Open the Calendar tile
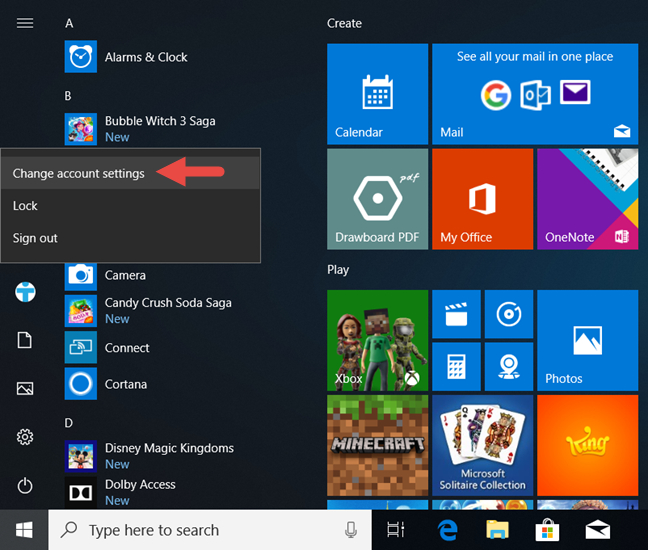Image resolution: width=648 pixels, height=550 pixels. [377, 94]
